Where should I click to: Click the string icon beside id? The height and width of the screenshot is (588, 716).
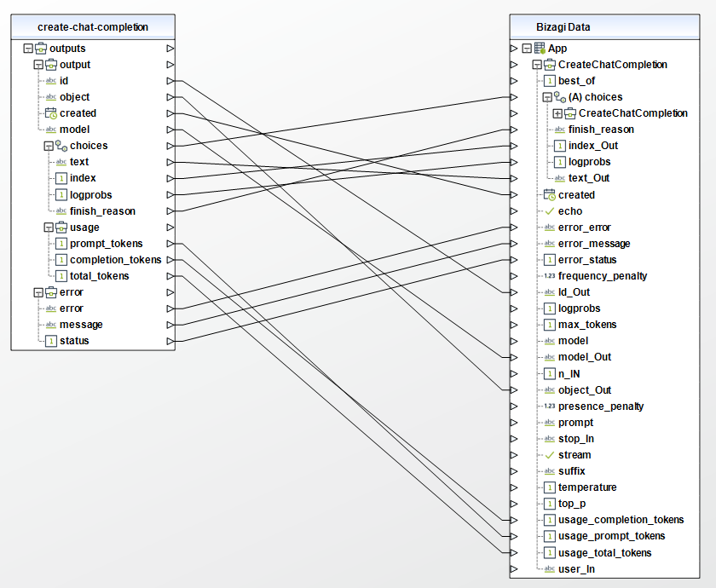point(50,81)
